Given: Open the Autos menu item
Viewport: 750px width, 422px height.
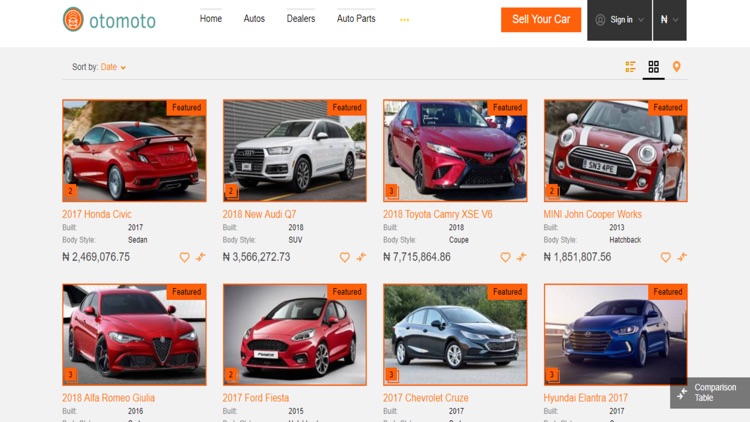Looking at the screenshot, I should click(254, 19).
